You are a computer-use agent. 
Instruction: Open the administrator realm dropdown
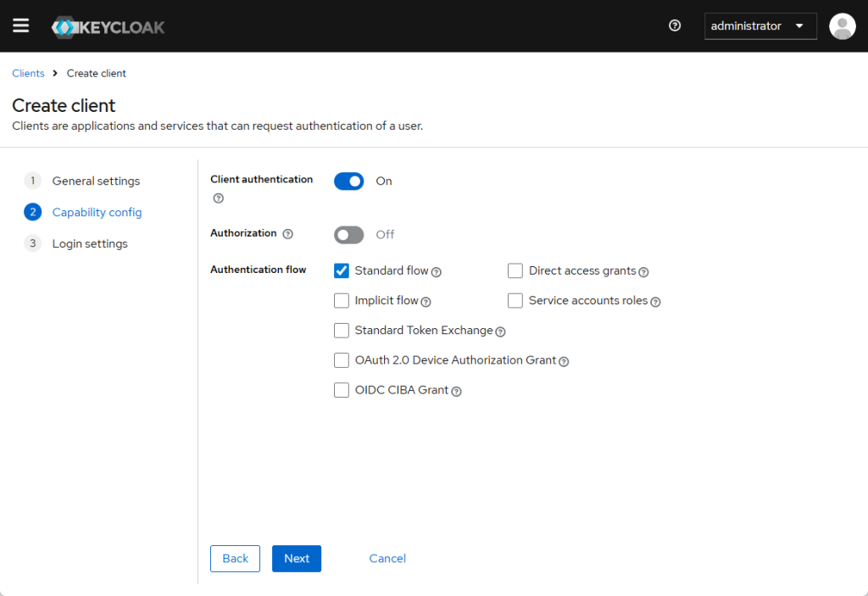click(760, 26)
